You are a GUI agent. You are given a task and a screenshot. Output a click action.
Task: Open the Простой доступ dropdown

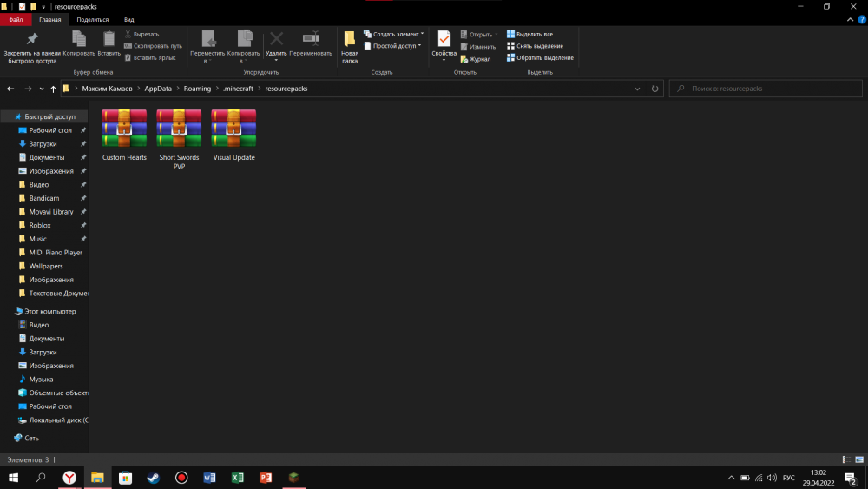pyautogui.click(x=392, y=46)
